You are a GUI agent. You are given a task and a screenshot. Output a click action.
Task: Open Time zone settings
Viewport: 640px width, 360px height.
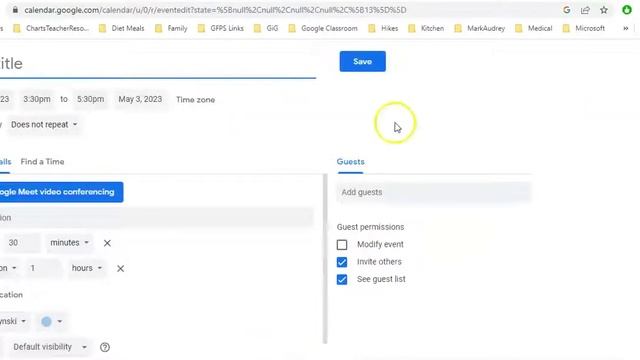(x=196, y=100)
